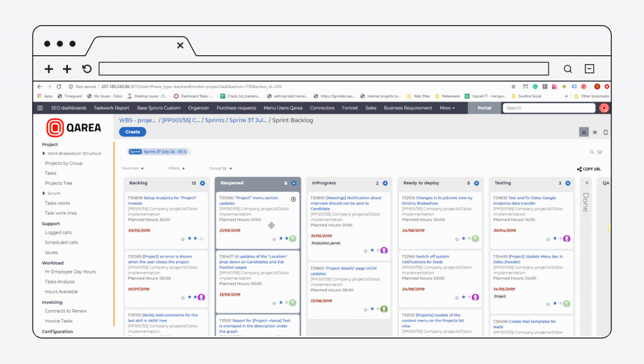Open options menu on T30580 card

293,199
